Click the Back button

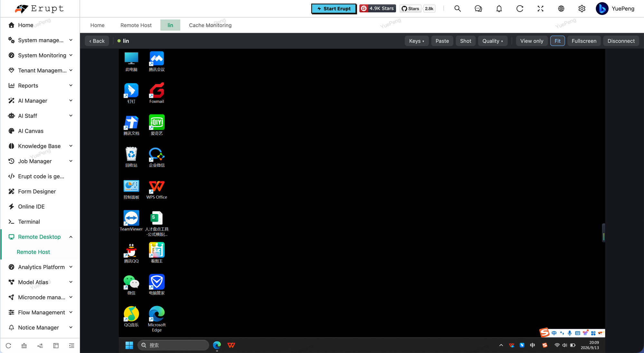[x=97, y=41]
